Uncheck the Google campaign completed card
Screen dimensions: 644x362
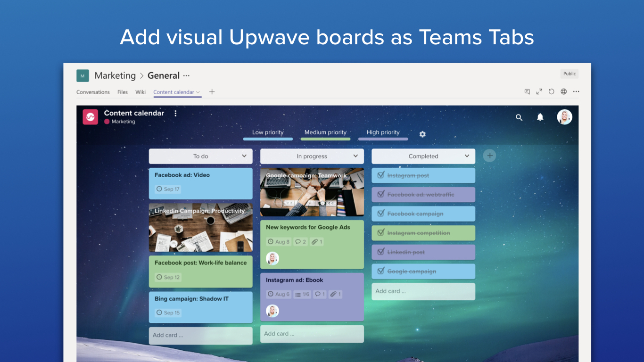pyautogui.click(x=381, y=271)
